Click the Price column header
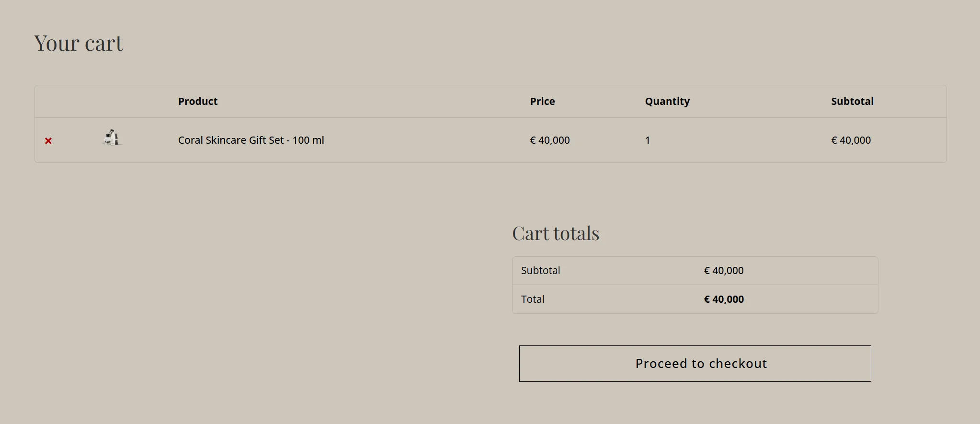Screen dimensions: 980x424 coord(542,102)
